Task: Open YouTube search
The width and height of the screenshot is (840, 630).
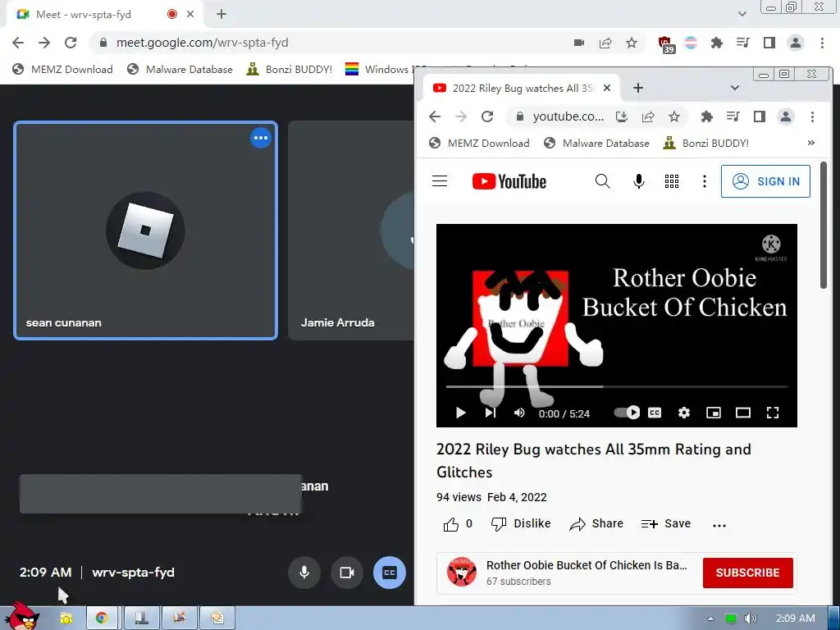Action: (x=603, y=181)
